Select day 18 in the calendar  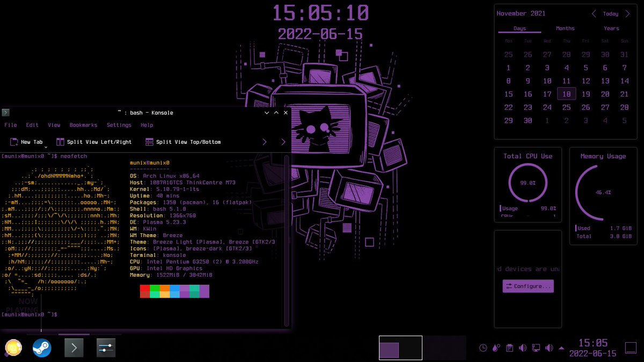point(567,94)
